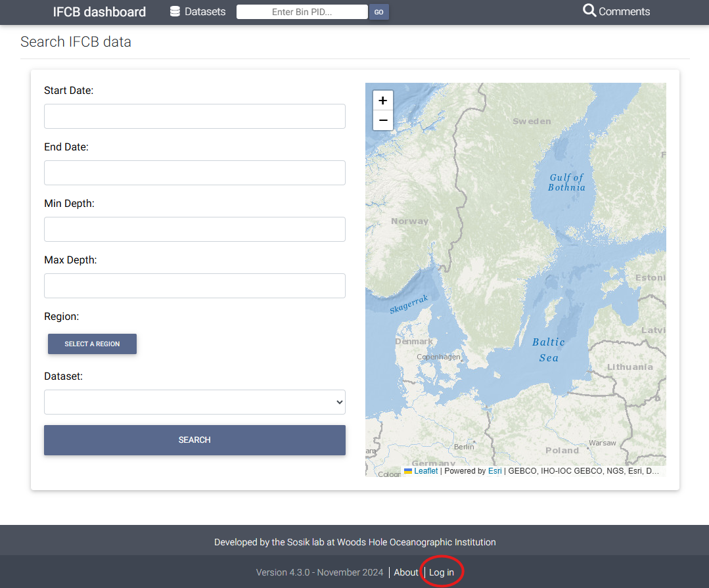Expand the Dataset combo box arrow
Viewport: 709px width, 588px height.
[x=339, y=401]
